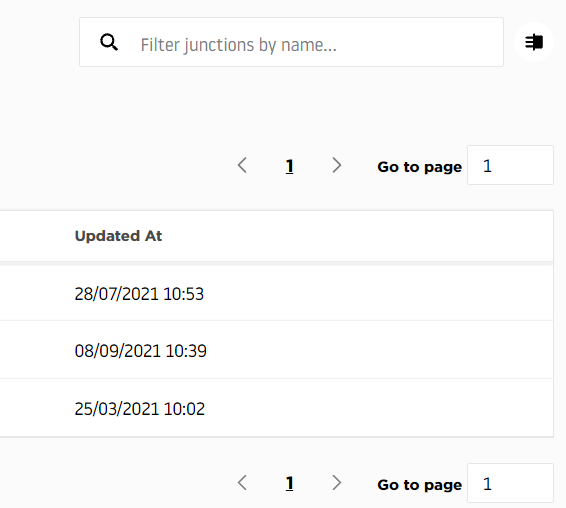Go to previous page in bottom pagination

point(242,483)
